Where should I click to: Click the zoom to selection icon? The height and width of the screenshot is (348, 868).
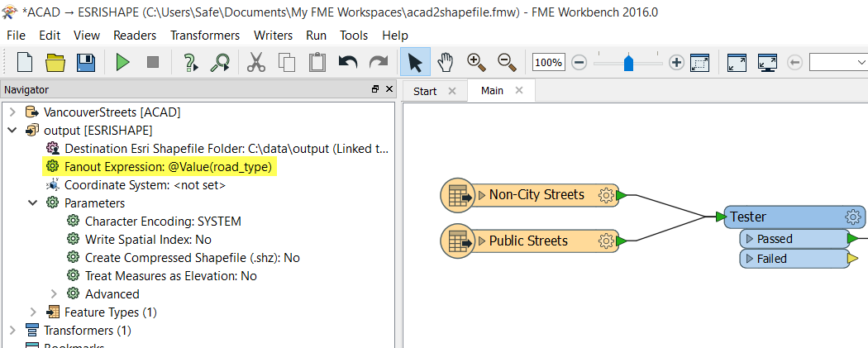point(699,63)
